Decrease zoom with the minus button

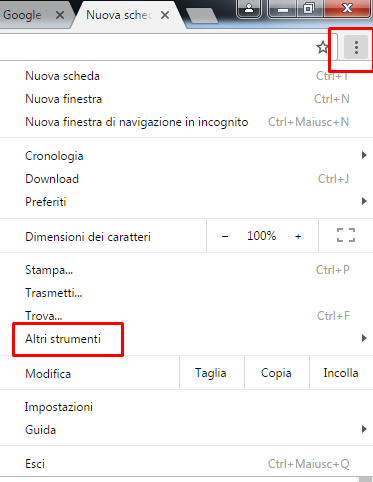tap(225, 236)
